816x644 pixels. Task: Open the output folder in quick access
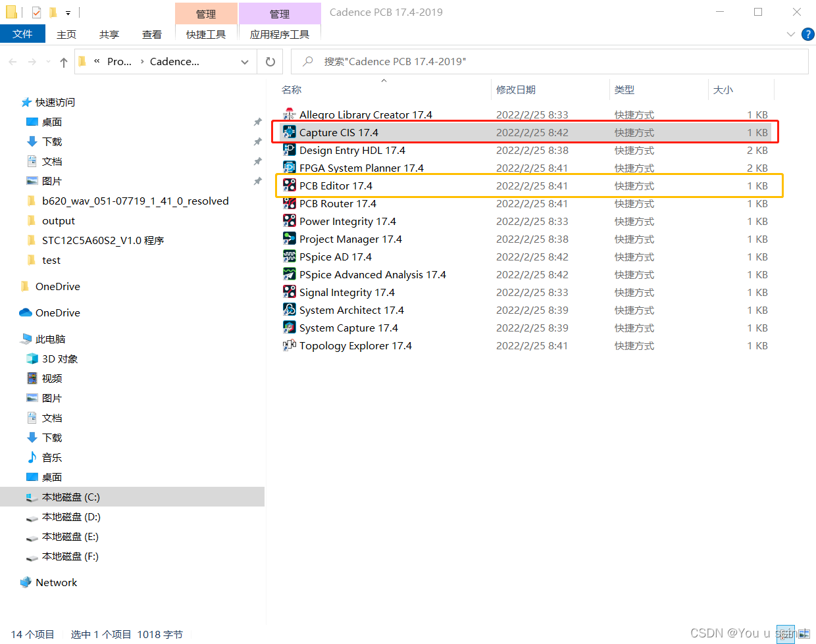pos(58,221)
